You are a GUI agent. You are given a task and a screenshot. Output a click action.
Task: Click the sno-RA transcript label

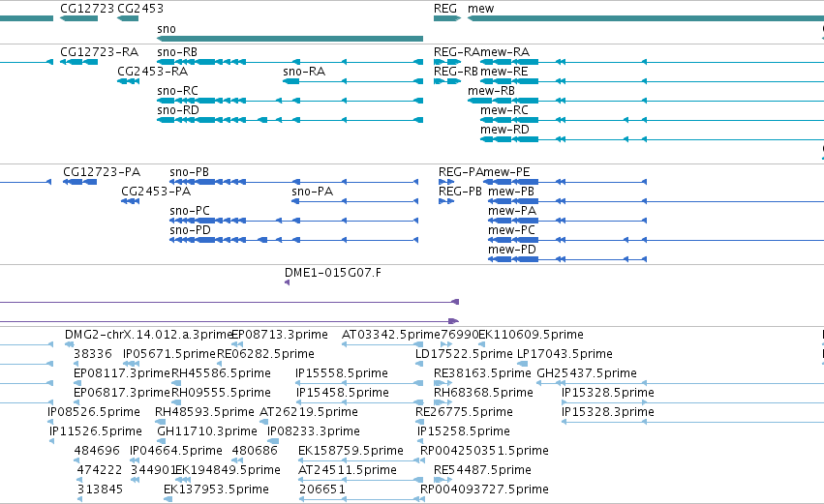point(304,72)
